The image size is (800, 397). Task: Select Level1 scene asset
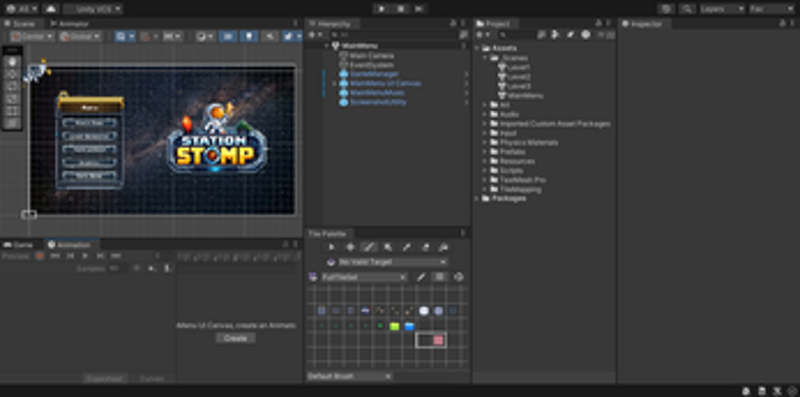coord(514,67)
